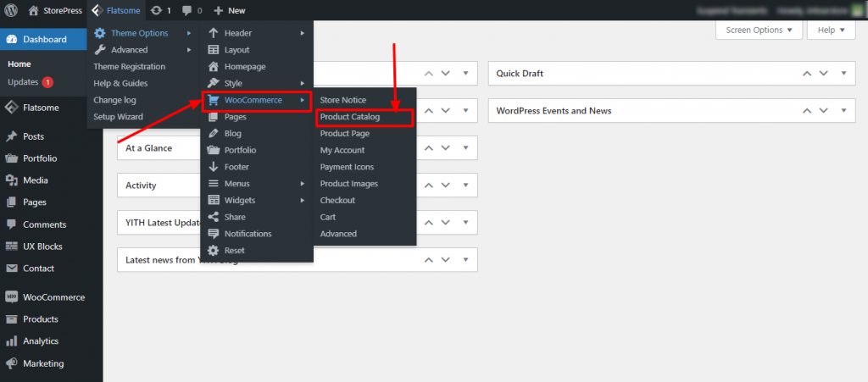Choose My Account in the submenu
Viewport: 868px width, 382px height.
[x=342, y=150]
